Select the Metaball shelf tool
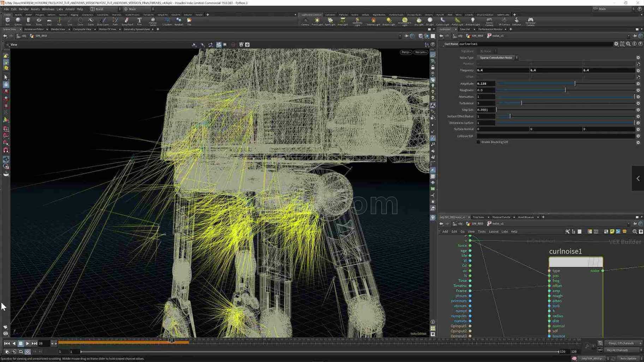644x362 pixels. tap(179, 22)
